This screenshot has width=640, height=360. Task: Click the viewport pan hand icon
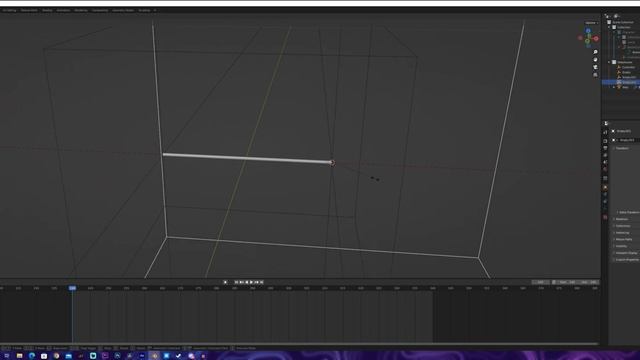click(x=596, y=60)
